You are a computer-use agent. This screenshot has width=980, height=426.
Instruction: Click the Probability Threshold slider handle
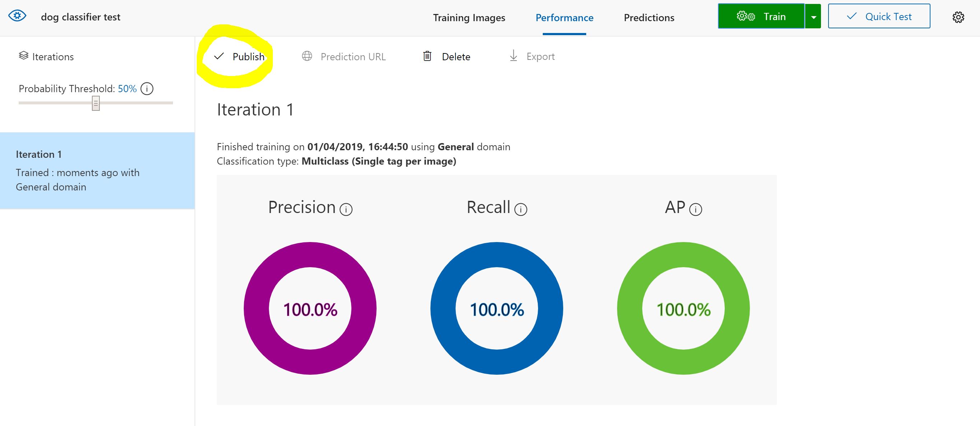coord(96,103)
